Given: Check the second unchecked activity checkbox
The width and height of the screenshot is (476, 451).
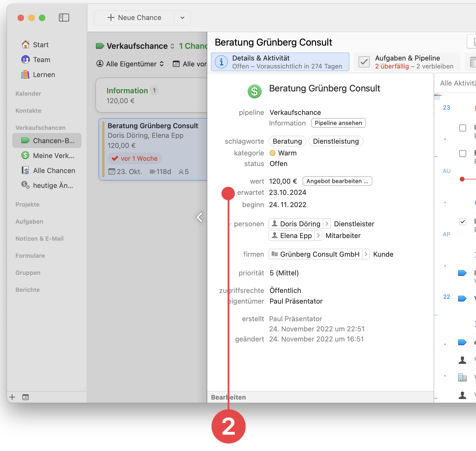Looking at the screenshot, I should pyautogui.click(x=463, y=154).
